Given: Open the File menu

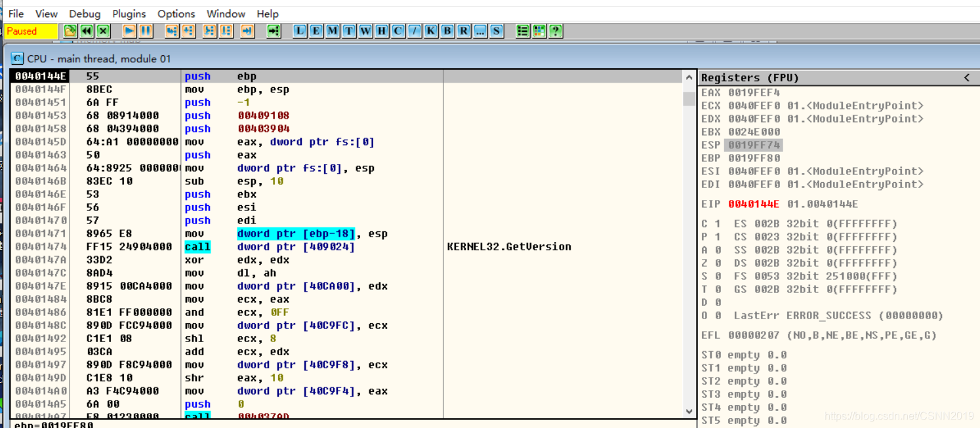Looking at the screenshot, I should [16, 14].
